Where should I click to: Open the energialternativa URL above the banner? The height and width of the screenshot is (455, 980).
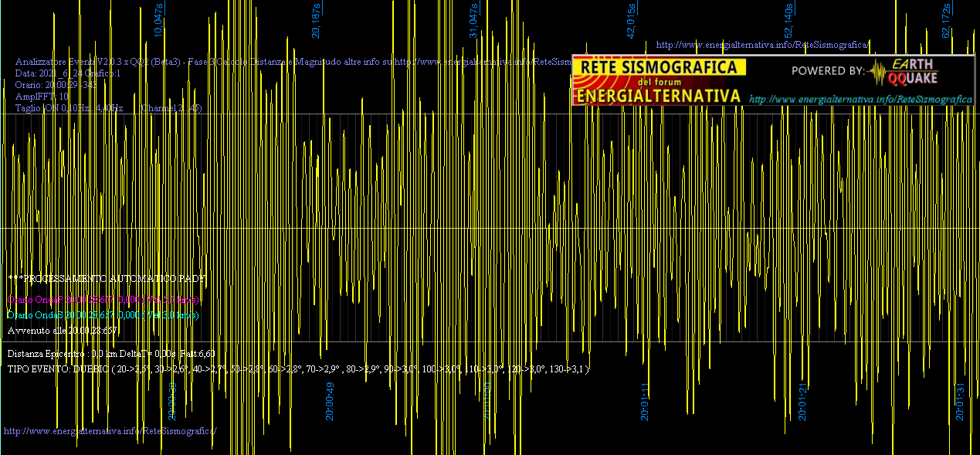pos(763,45)
